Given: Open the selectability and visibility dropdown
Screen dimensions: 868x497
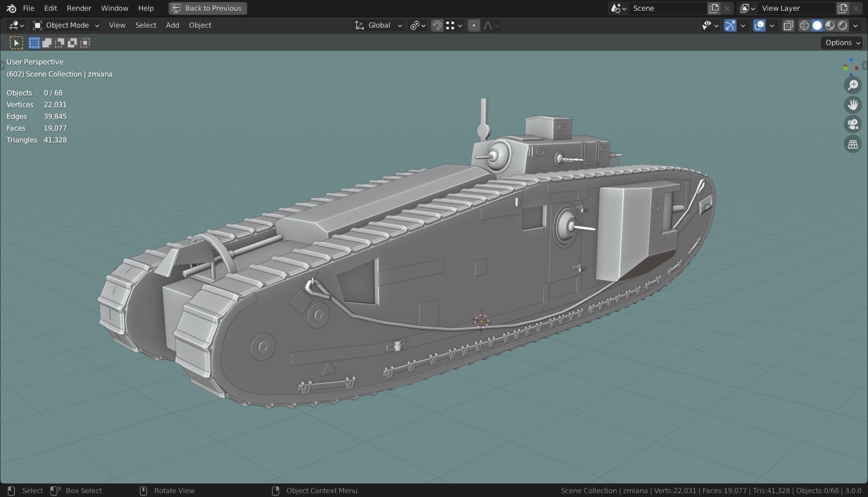Looking at the screenshot, I should [710, 25].
